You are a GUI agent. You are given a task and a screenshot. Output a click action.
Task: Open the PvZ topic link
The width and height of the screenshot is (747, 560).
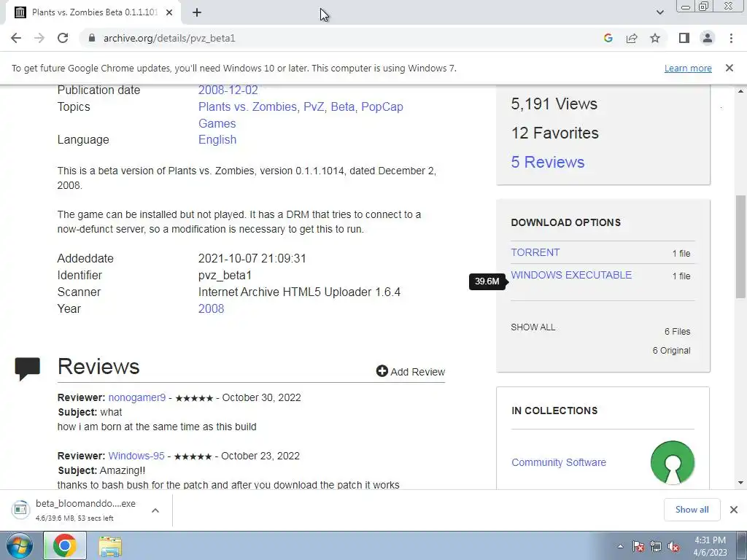(x=314, y=106)
